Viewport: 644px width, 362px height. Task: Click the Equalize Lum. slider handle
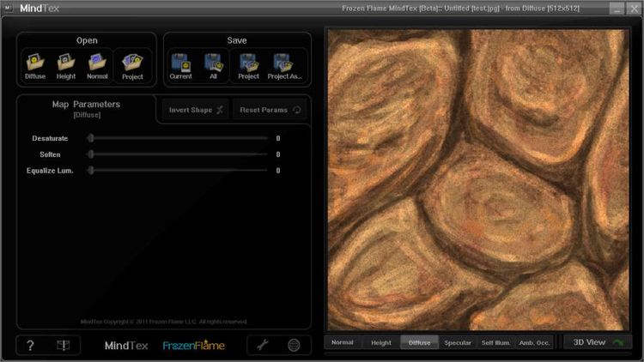(x=91, y=171)
